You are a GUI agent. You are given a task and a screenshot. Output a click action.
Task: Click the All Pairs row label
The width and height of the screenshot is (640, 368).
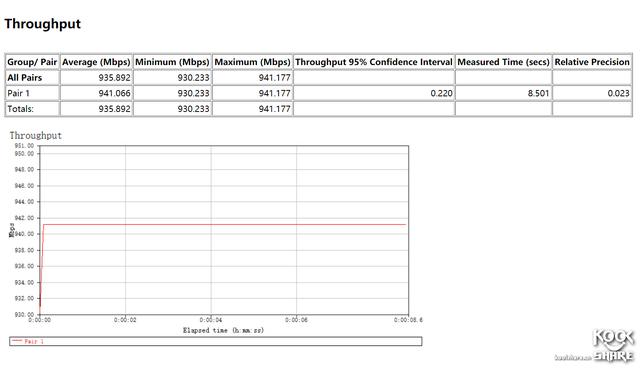[24, 78]
